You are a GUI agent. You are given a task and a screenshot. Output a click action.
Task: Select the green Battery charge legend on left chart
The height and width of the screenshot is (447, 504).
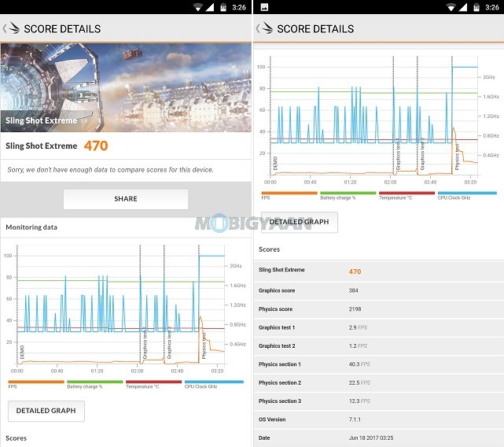coord(95,382)
